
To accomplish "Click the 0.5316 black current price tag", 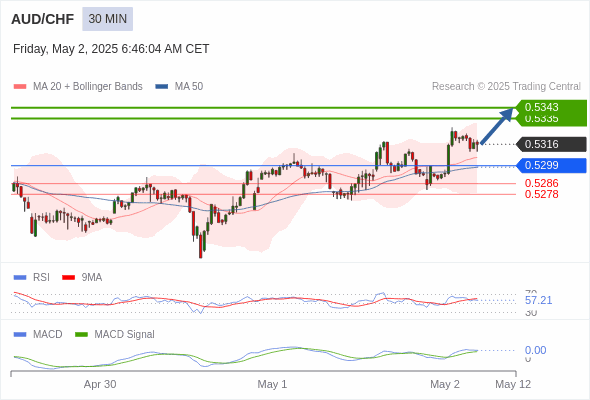I will pos(551,144).
